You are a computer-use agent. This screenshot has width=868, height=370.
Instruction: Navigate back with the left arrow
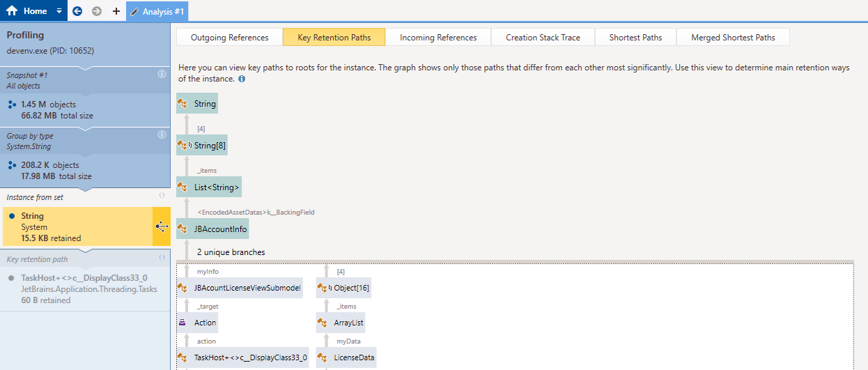point(77,11)
